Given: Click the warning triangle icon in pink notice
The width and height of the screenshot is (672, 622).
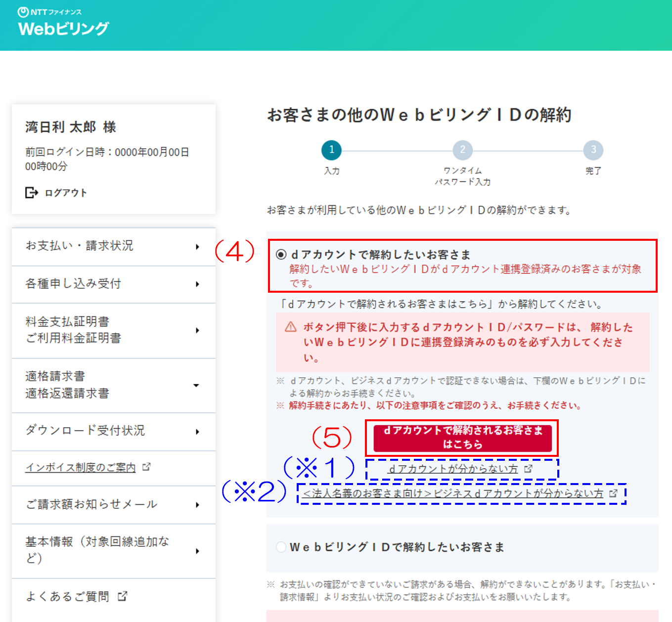Looking at the screenshot, I should 291,327.
